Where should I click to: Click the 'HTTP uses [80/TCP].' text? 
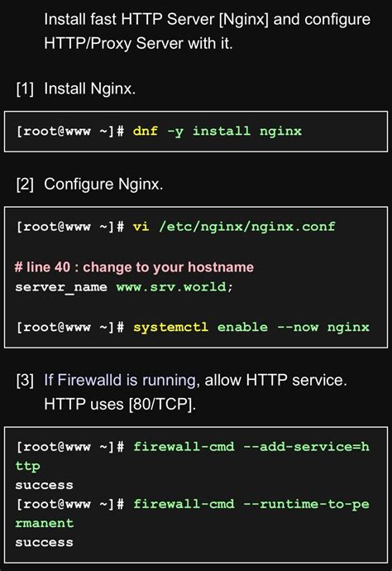coord(120,404)
